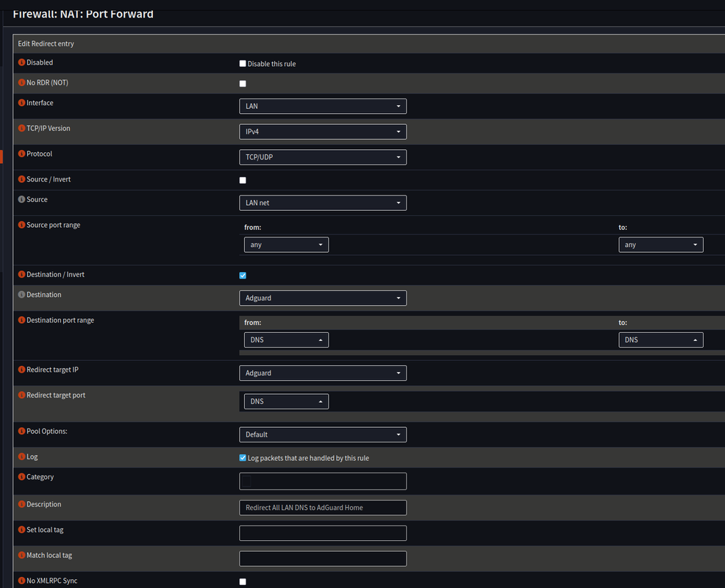Click into the Category input field
The height and width of the screenshot is (588, 725).
323,481
